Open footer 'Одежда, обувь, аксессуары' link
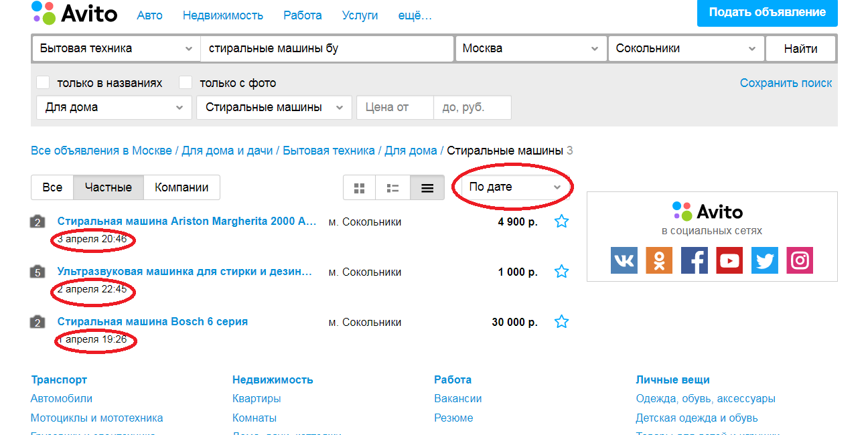The width and height of the screenshot is (868, 435). [x=706, y=398]
